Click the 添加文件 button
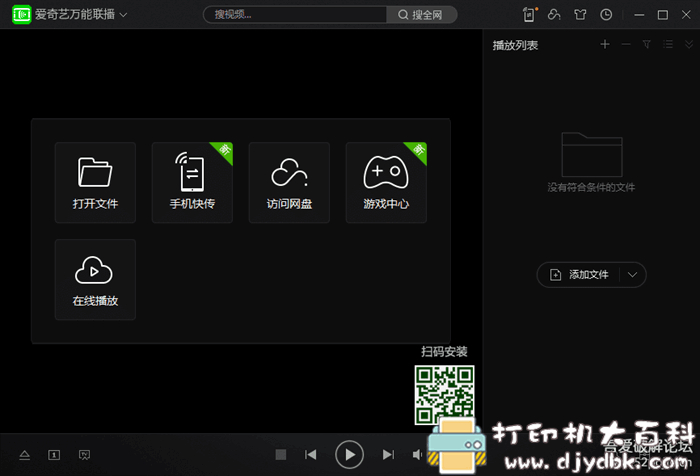The image size is (700, 476). (x=579, y=275)
